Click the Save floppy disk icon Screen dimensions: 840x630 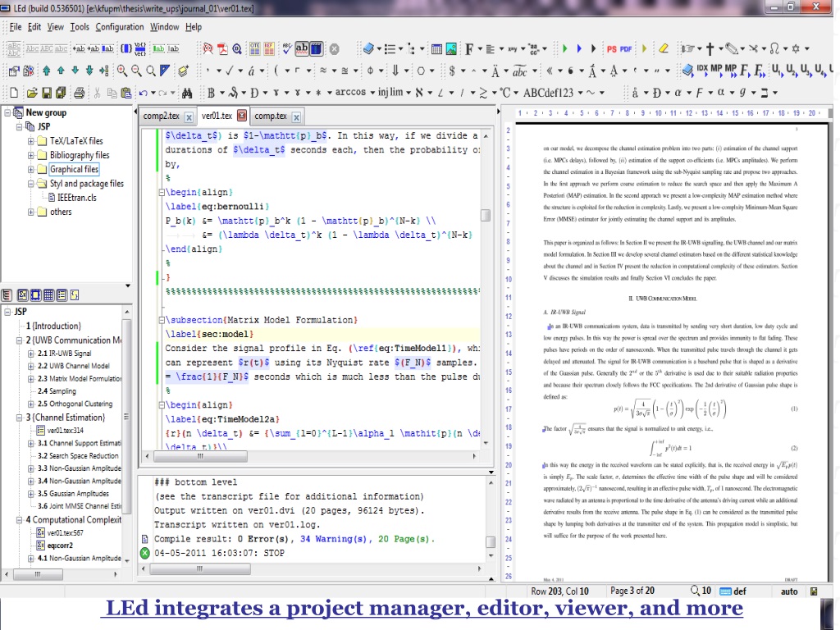click(48, 93)
